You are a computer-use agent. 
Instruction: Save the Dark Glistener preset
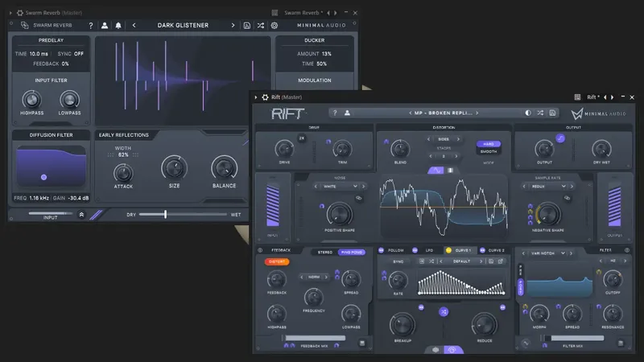tap(247, 26)
